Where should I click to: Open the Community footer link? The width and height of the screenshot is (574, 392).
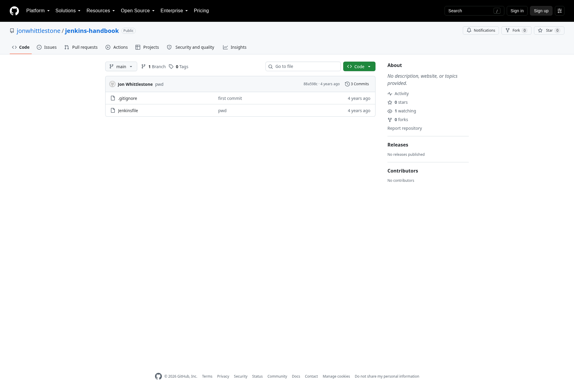click(x=277, y=376)
